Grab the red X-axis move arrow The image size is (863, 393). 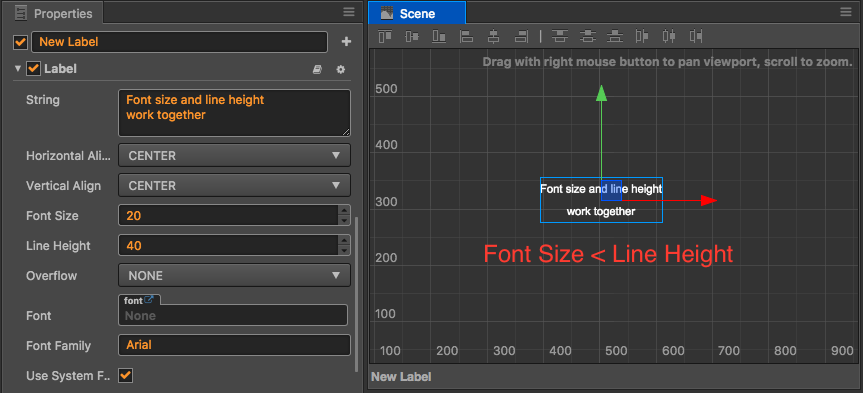click(x=709, y=201)
